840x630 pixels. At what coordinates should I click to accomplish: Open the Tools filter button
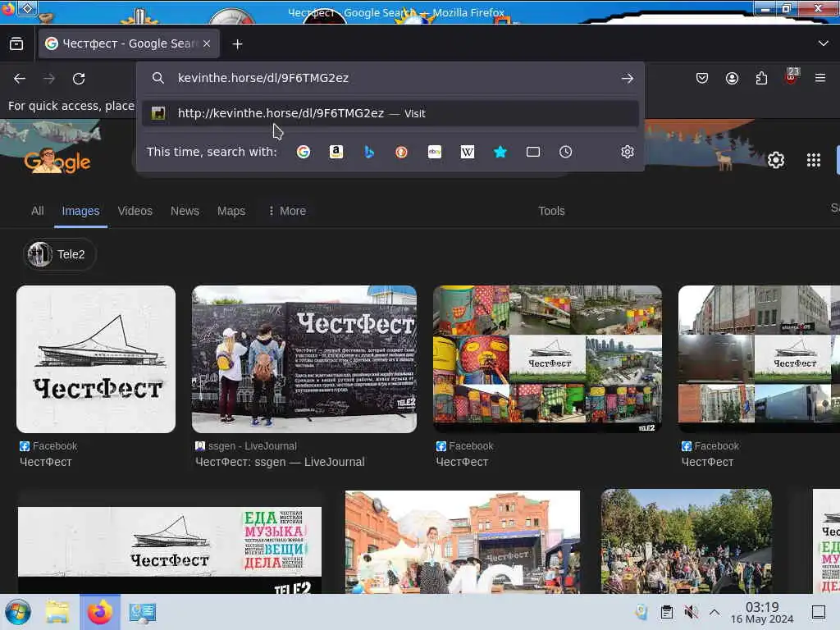(551, 211)
